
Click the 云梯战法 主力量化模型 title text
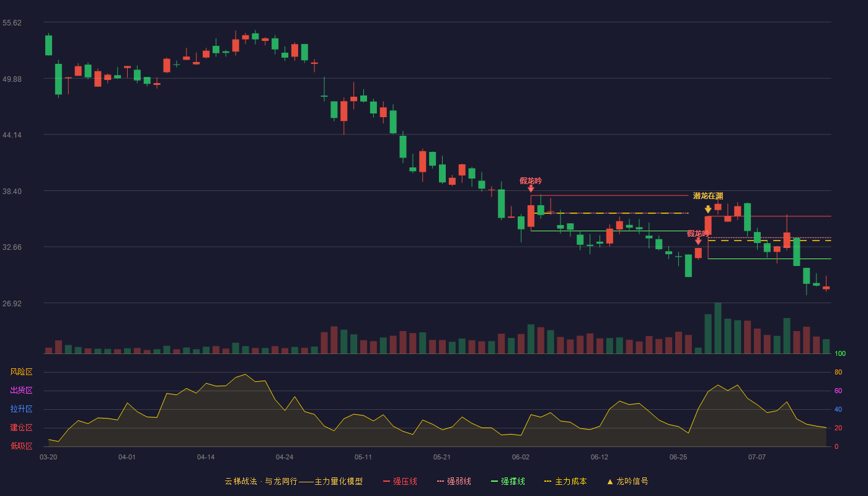pyautogui.click(x=294, y=481)
